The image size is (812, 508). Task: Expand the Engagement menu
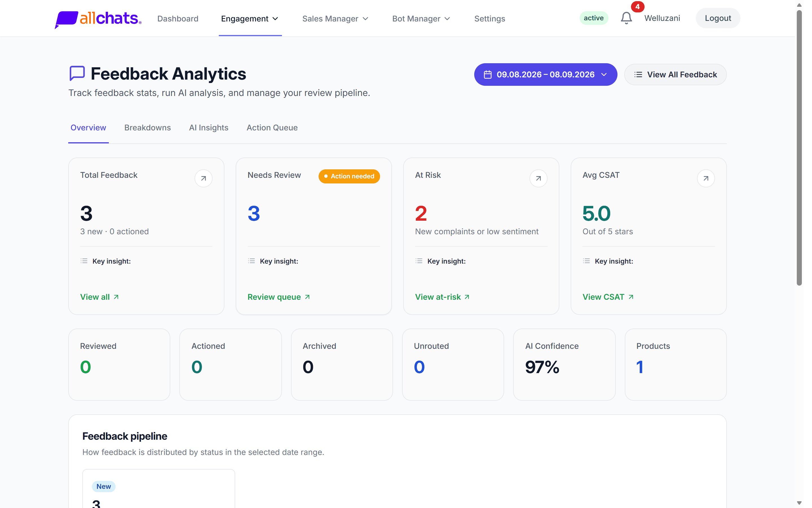[250, 18]
